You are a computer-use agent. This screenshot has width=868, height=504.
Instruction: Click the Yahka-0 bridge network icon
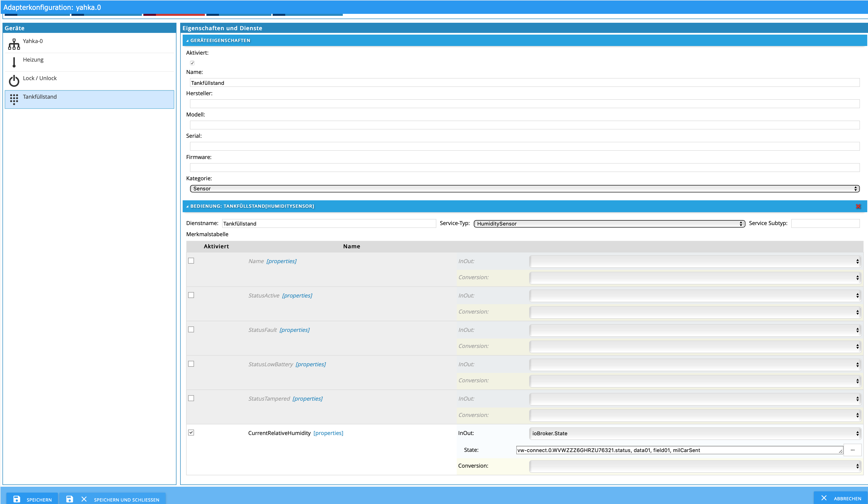tap(14, 44)
